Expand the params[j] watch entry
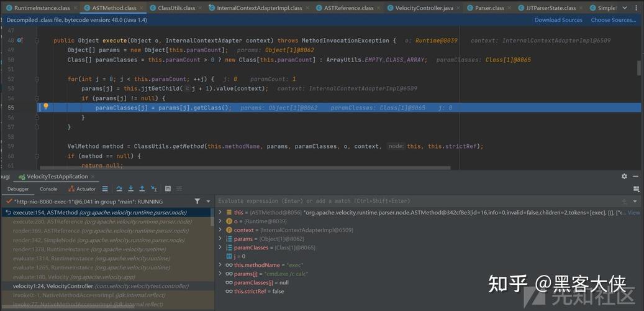The height and width of the screenshot is (311, 644). click(220, 274)
